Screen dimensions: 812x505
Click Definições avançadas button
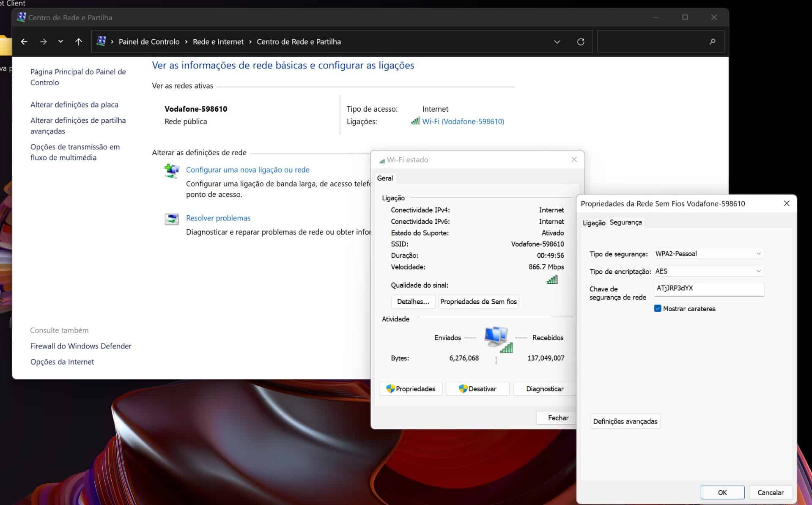pyautogui.click(x=625, y=421)
